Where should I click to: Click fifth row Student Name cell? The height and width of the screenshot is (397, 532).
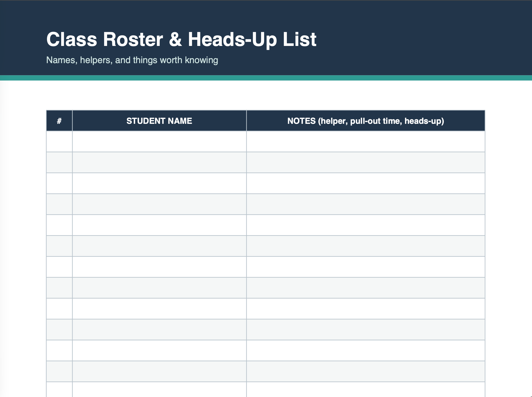tap(159, 225)
